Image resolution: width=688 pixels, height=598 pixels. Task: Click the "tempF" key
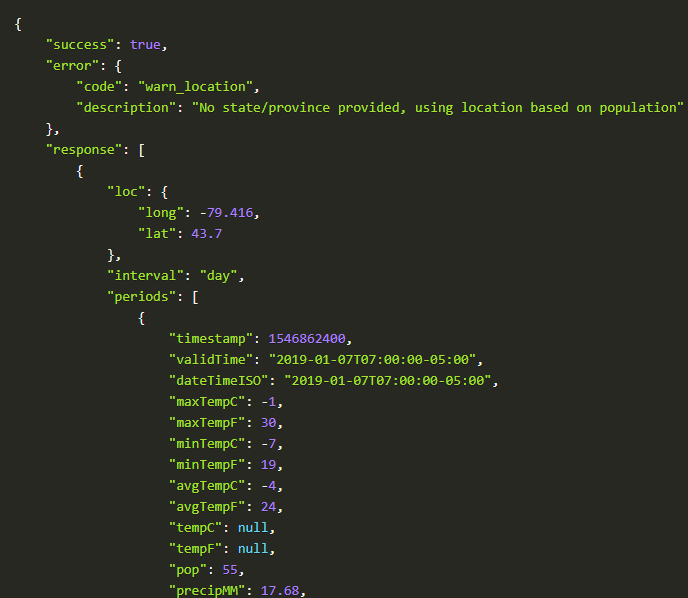(x=196, y=549)
